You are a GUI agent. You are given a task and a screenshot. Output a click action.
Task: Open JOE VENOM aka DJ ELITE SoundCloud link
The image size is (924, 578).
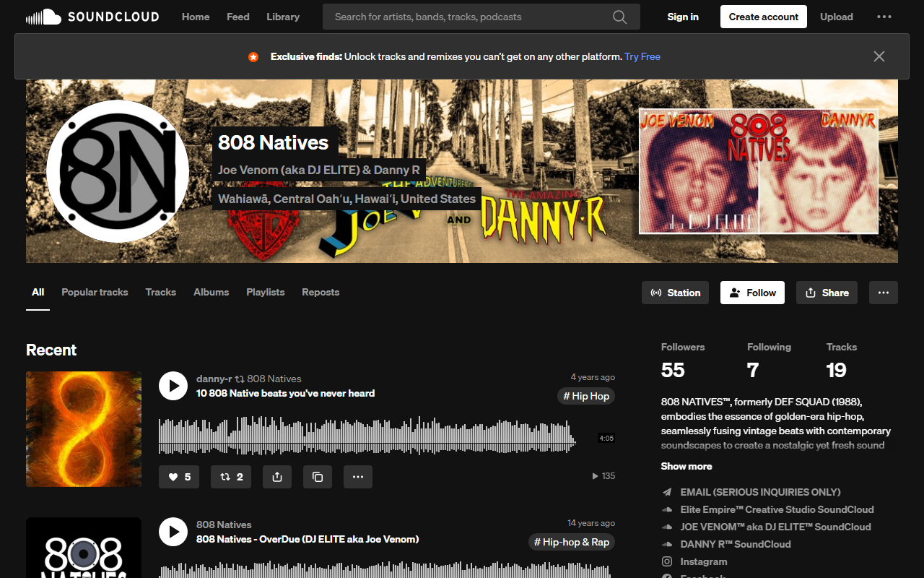775,527
